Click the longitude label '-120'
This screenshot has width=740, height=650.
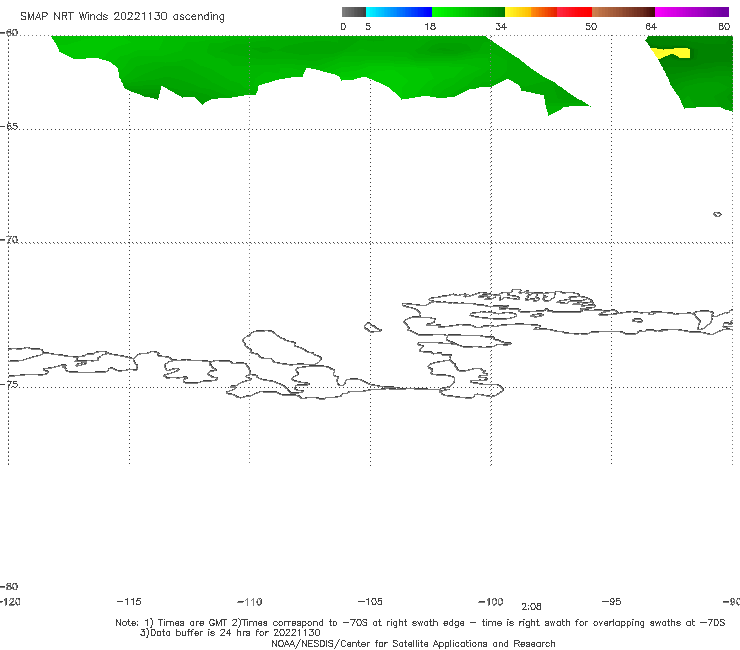(x=10, y=601)
